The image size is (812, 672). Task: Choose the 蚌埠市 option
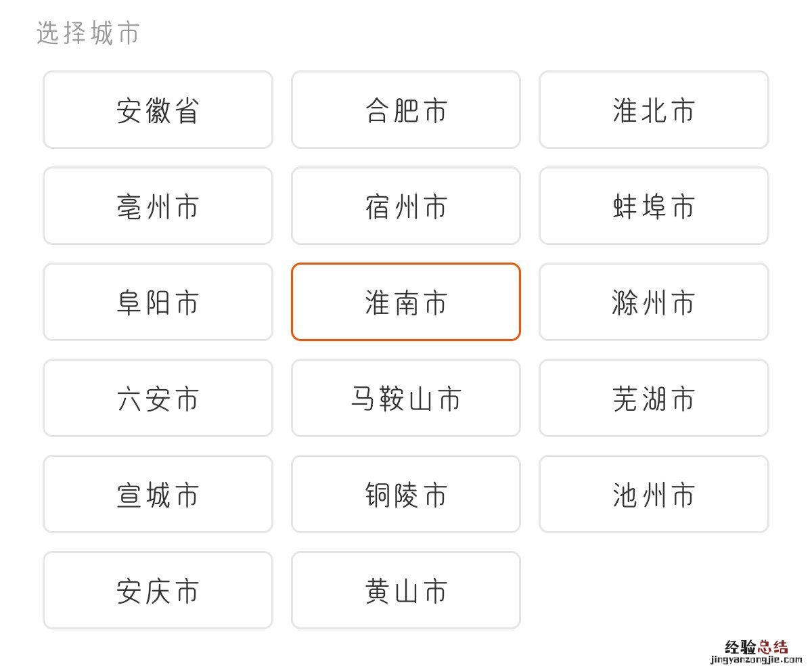click(654, 206)
